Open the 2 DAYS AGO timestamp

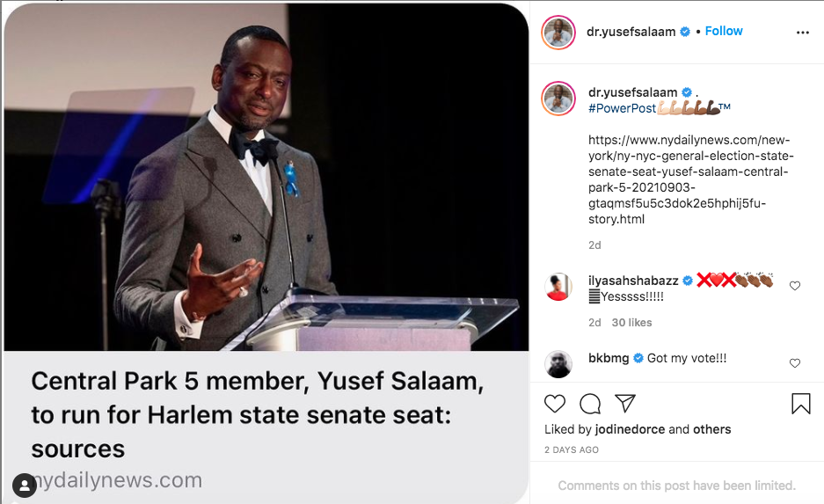click(x=572, y=449)
